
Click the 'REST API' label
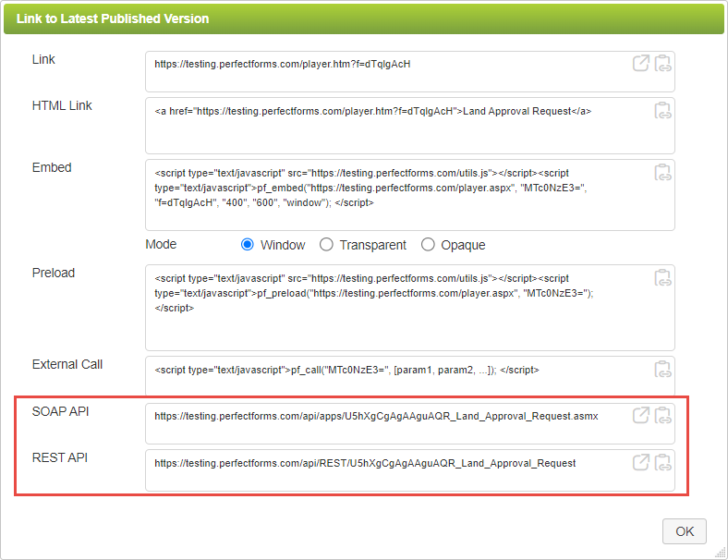click(60, 457)
